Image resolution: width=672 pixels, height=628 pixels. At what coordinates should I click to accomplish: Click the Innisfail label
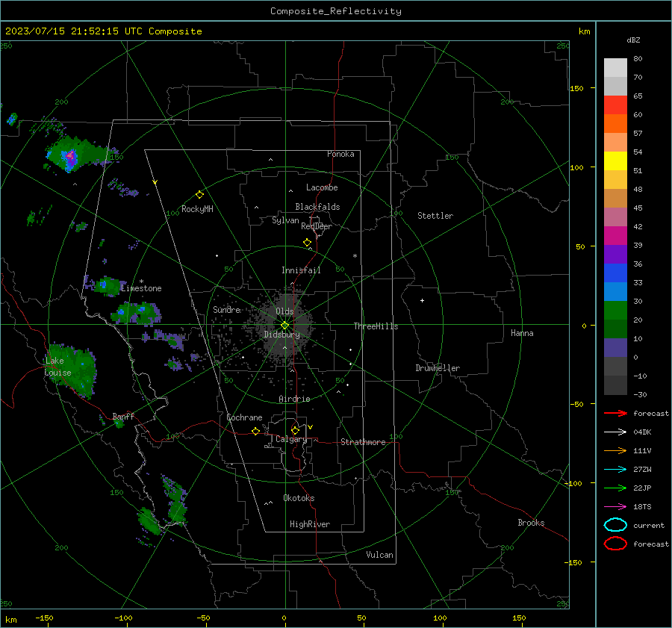(301, 270)
